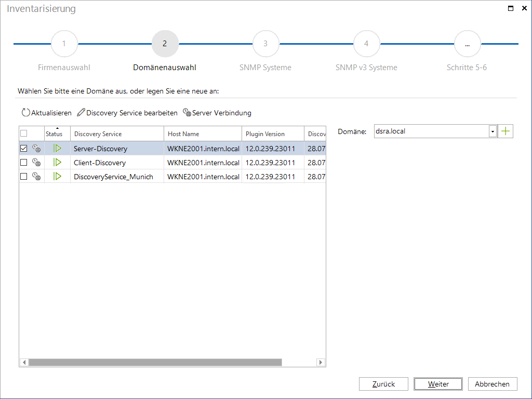The height and width of the screenshot is (399, 532).
Task: Open Schritte 5-6 step circle
Action: coord(468,44)
